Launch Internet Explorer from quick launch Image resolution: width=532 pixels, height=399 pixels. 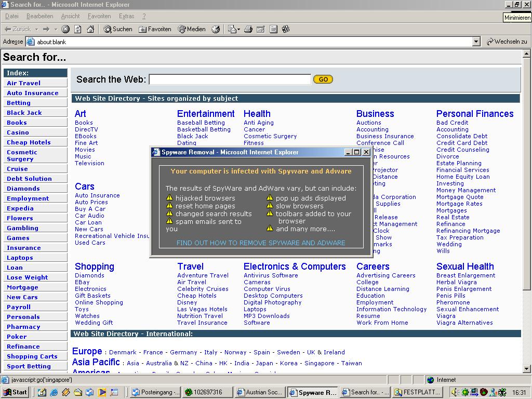[54, 392]
